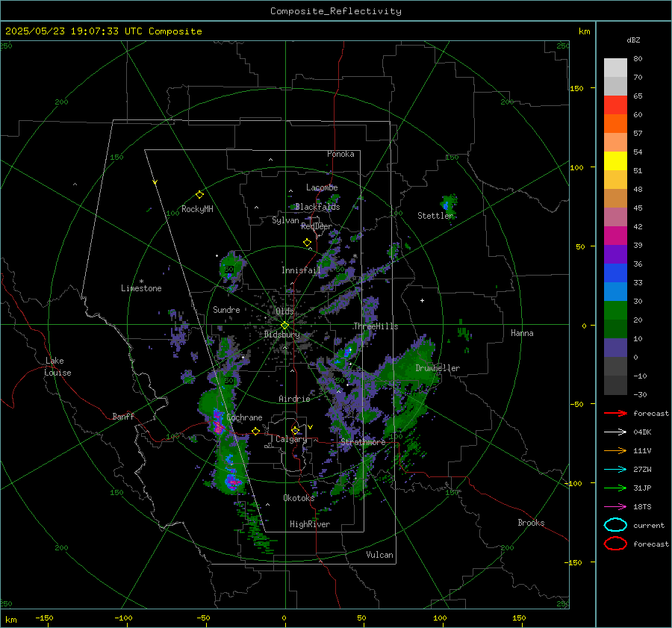Click the Limestone label
The image size is (672, 628).
(141, 288)
